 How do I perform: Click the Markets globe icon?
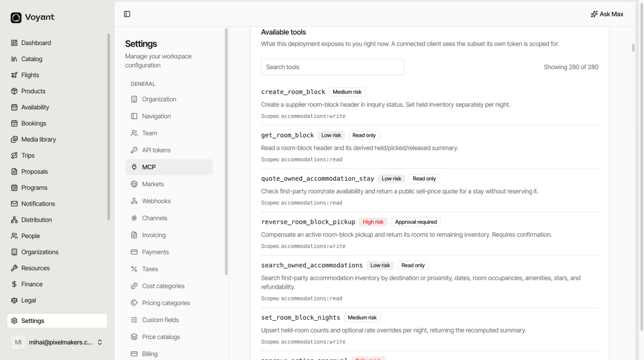(x=134, y=184)
